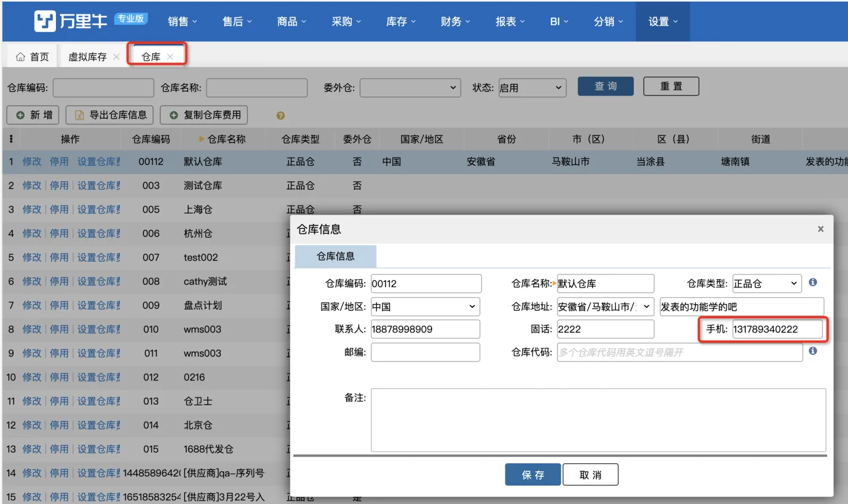848x504 pixels.
Task: Click 修改 for cathy测试 row
Action: 32,281
